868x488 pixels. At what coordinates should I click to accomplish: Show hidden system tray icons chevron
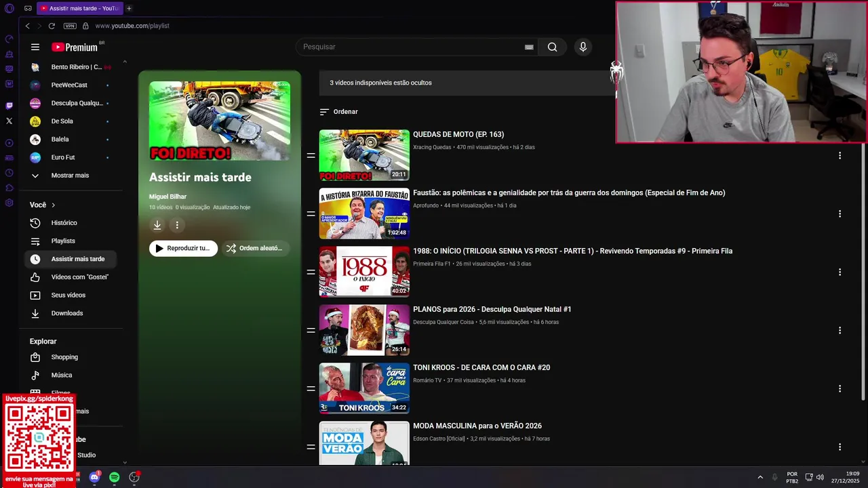[x=760, y=477]
